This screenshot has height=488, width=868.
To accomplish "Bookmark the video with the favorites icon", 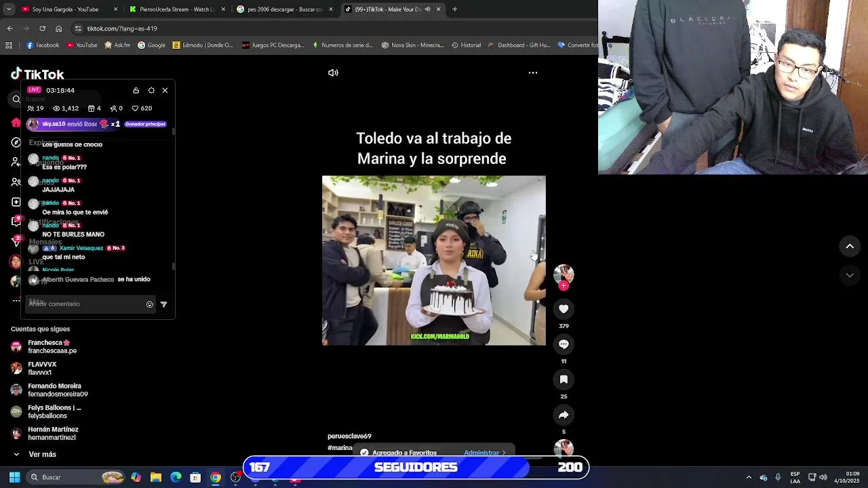I will 564,380.
